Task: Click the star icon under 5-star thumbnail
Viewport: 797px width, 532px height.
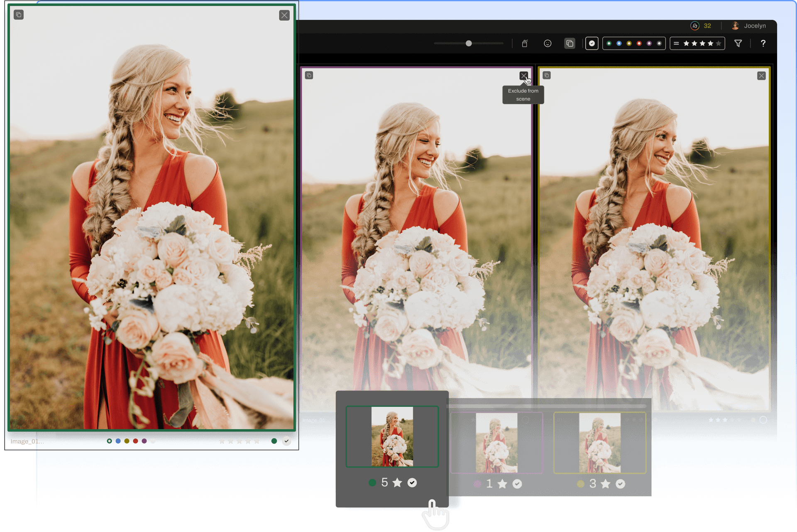Action: click(x=397, y=483)
